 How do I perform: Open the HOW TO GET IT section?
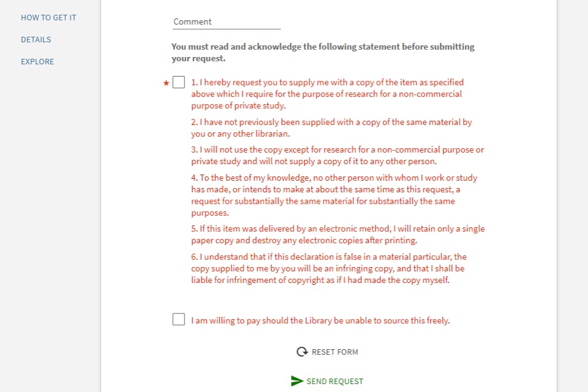[x=48, y=18]
